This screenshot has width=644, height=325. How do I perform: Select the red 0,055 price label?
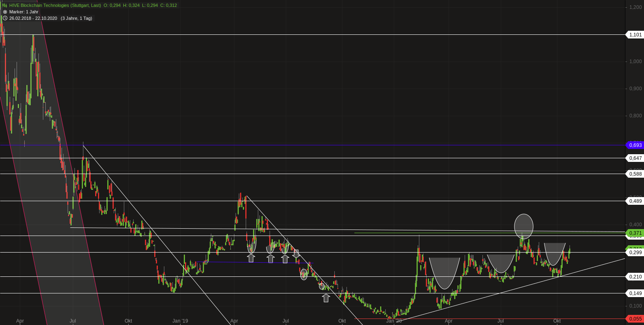[x=635, y=319]
